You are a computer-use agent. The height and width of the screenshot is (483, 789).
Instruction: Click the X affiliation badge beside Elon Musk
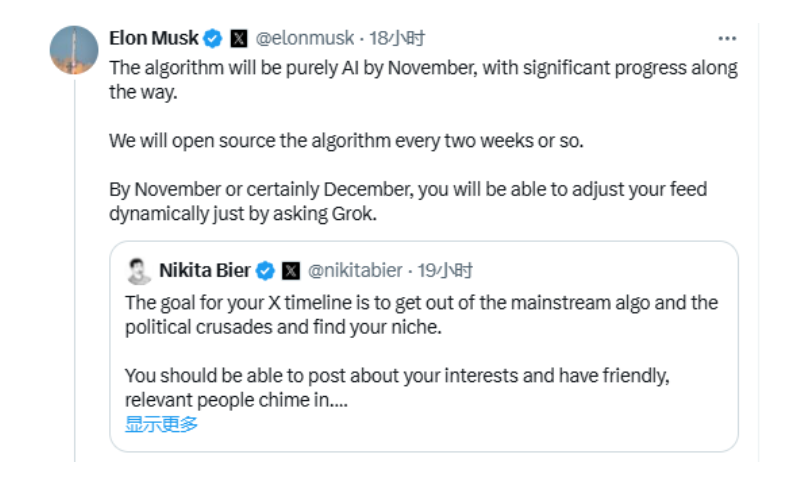[238, 39]
